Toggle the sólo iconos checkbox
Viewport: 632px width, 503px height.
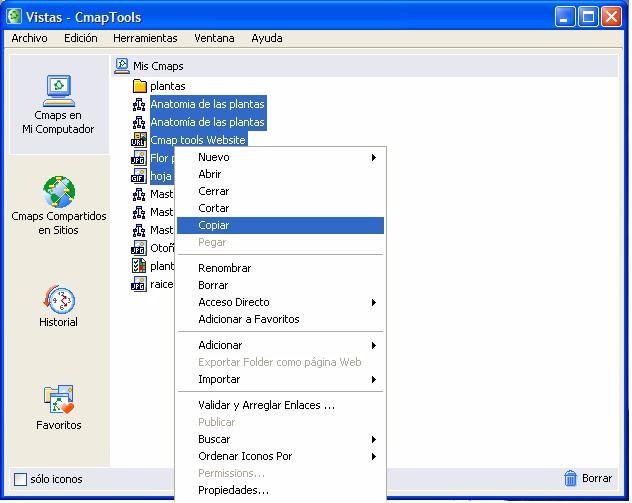click(x=20, y=479)
